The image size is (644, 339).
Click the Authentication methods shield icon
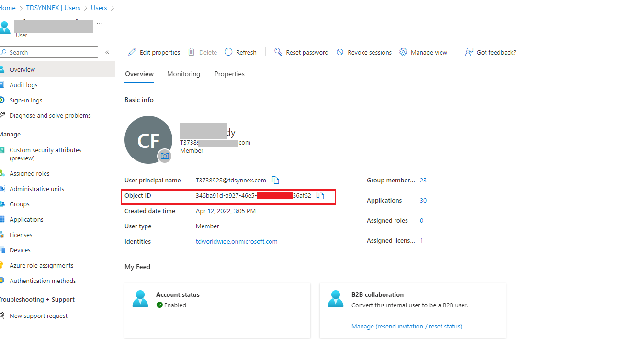click(2, 281)
